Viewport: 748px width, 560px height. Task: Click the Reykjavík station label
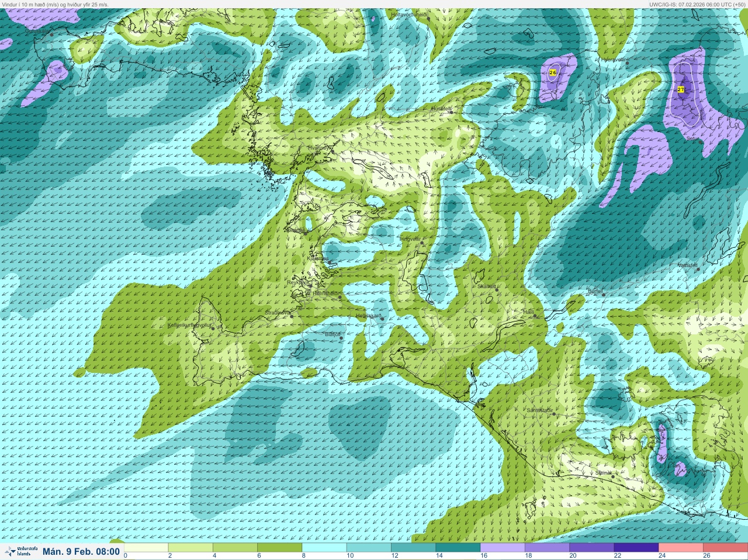(297, 282)
